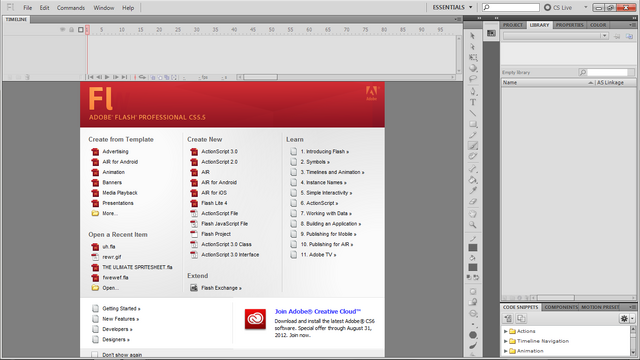Click the Flash Exchange icon
The image size is (640, 360).
[x=194, y=288]
